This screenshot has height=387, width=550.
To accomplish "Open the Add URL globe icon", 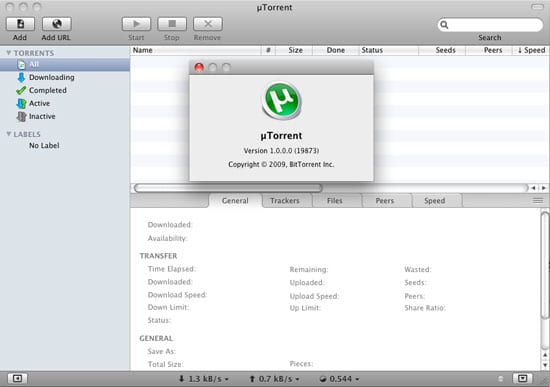I will [x=56, y=24].
